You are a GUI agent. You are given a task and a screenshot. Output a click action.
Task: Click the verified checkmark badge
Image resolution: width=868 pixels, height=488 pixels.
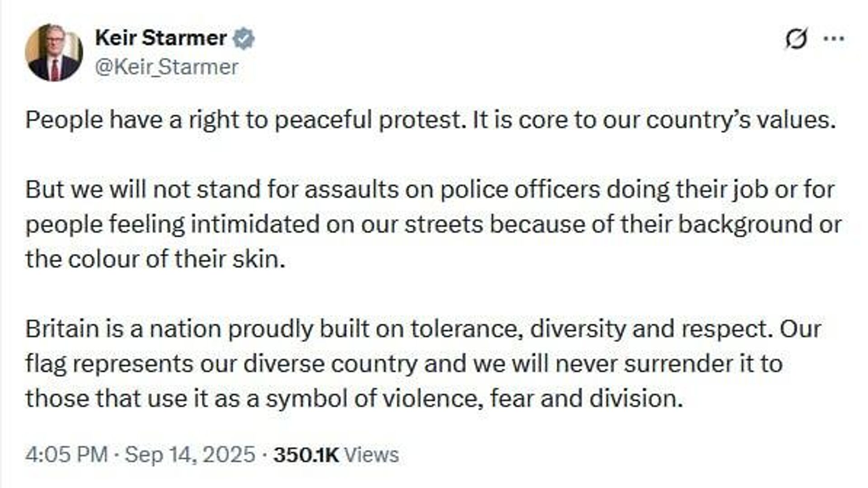pos(244,38)
